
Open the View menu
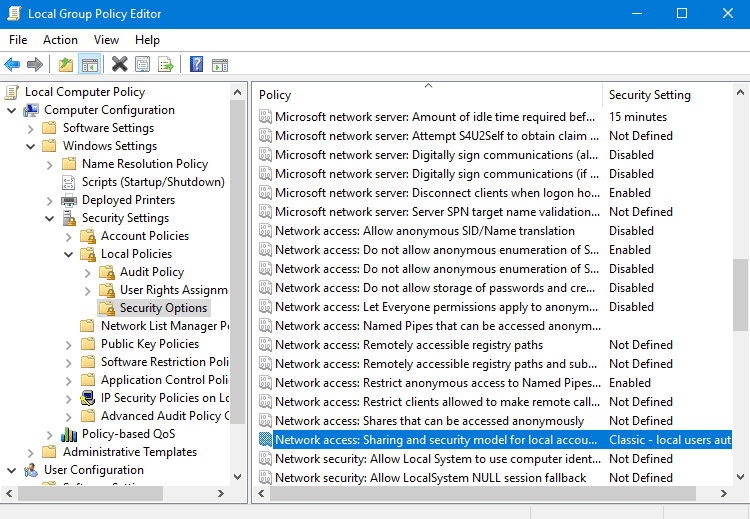pos(106,40)
